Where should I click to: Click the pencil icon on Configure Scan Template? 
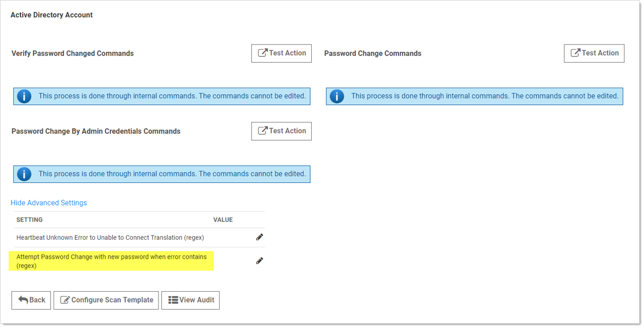65,300
